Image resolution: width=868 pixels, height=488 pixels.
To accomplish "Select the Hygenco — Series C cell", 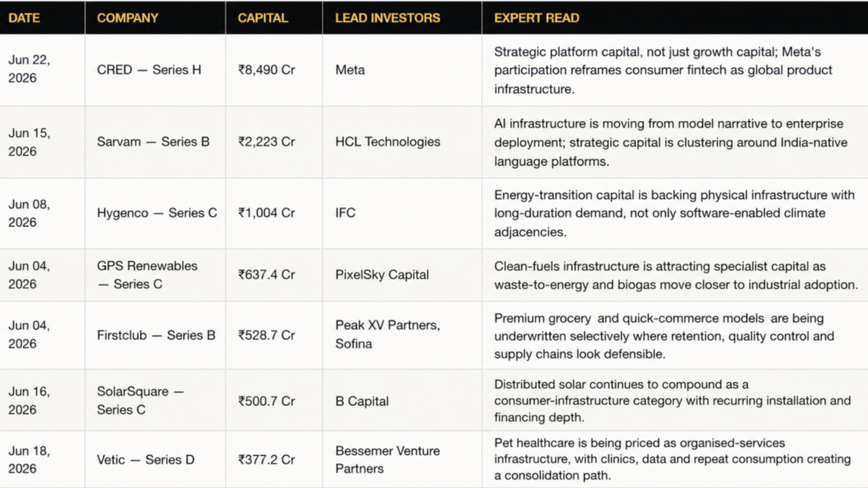I will pos(157,213).
